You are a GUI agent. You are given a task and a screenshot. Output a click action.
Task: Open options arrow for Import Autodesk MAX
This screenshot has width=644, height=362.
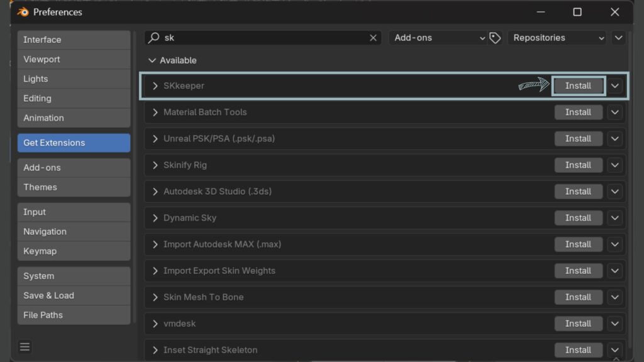coord(615,244)
